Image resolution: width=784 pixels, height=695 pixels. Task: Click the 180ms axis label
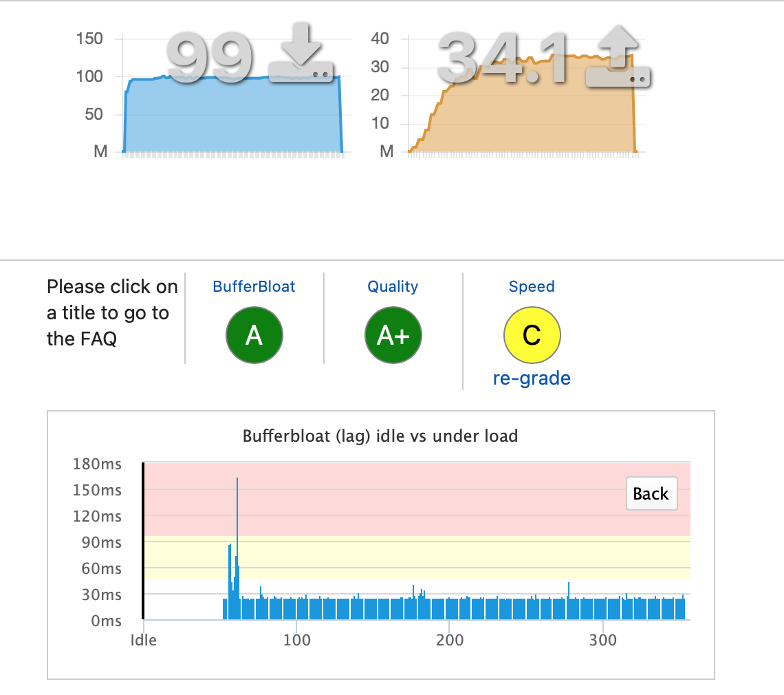click(x=97, y=464)
